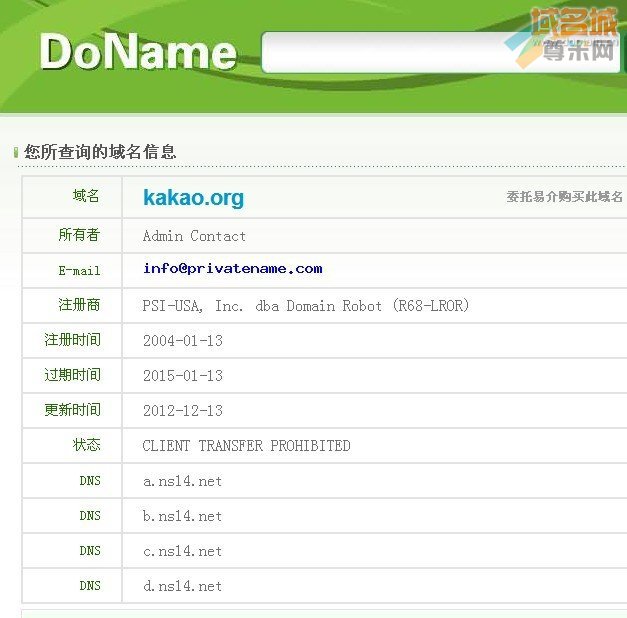The width and height of the screenshot is (627, 618).
Task: Click the DoName logo
Action: (x=138, y=52)
